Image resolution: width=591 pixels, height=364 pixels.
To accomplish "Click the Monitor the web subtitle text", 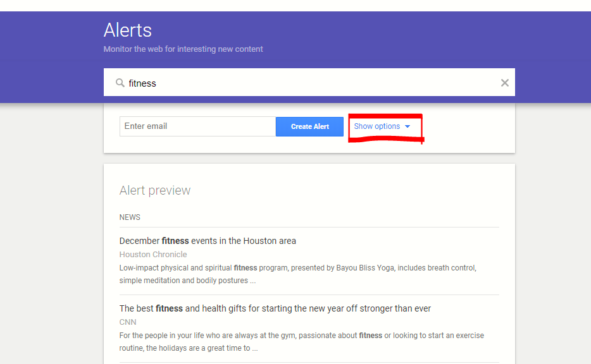I will [183, 49].
